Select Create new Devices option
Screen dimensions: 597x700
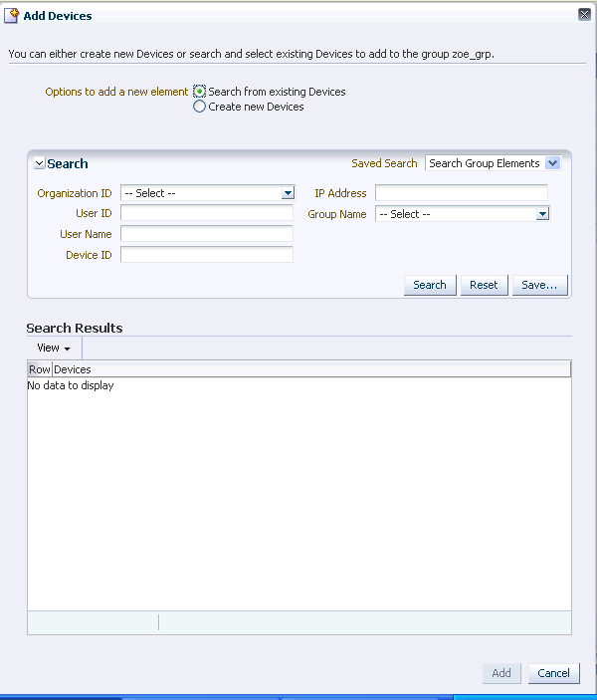(x=199, y=107)
